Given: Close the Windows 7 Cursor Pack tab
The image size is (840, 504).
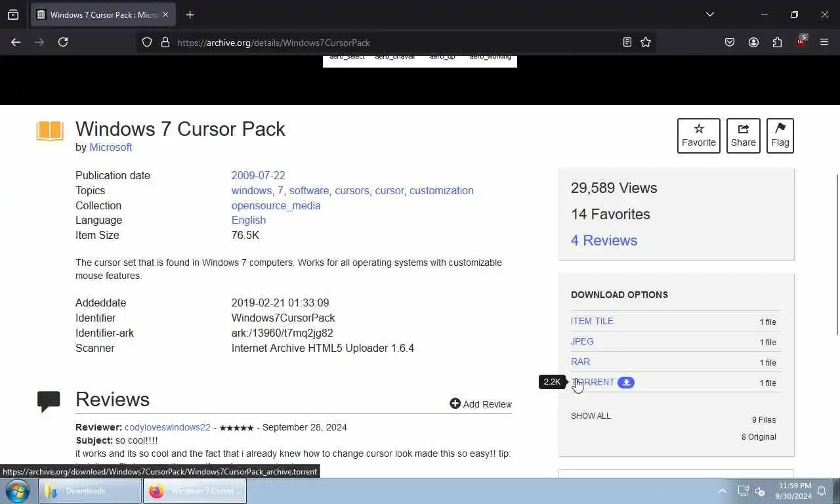Looking at the screenshot, I should 165,14.
